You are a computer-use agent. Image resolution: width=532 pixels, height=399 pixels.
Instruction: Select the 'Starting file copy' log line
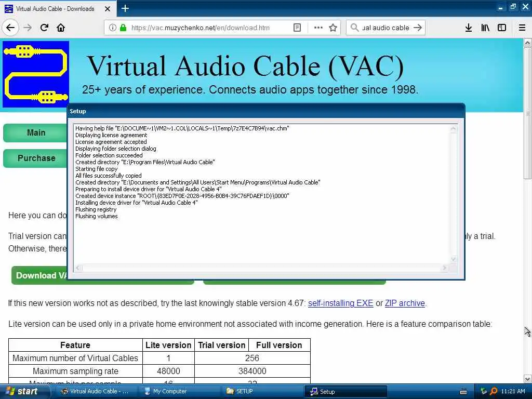tap(96, 169)
